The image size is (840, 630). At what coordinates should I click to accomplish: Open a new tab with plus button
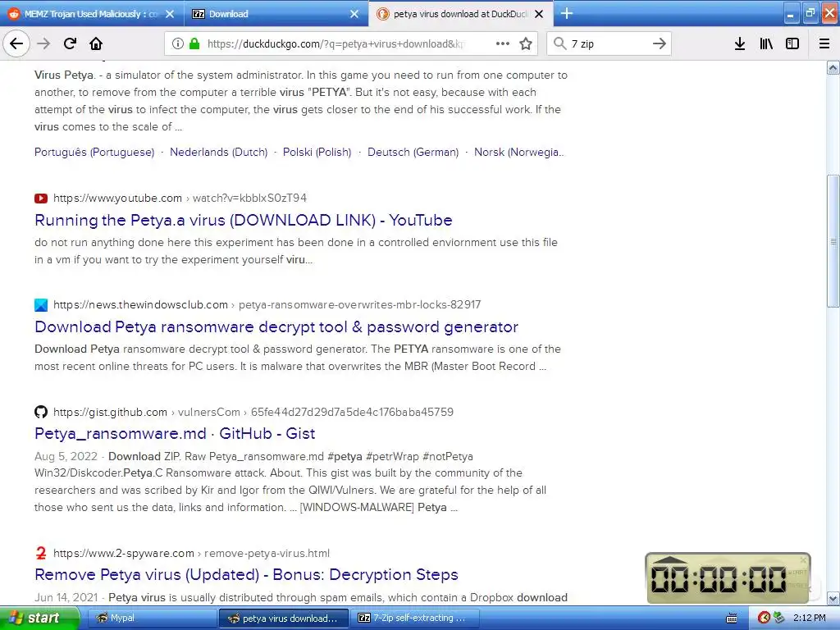point(567,14)
